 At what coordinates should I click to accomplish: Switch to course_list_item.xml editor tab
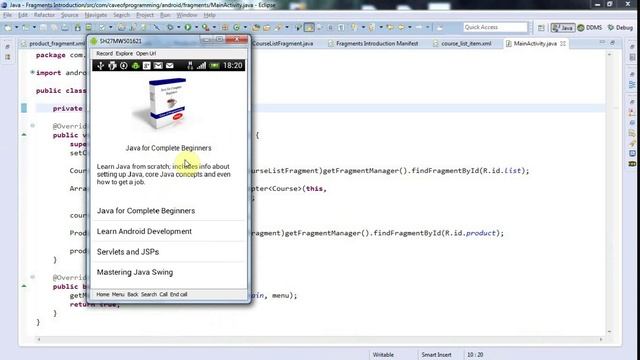click(462, 43)
